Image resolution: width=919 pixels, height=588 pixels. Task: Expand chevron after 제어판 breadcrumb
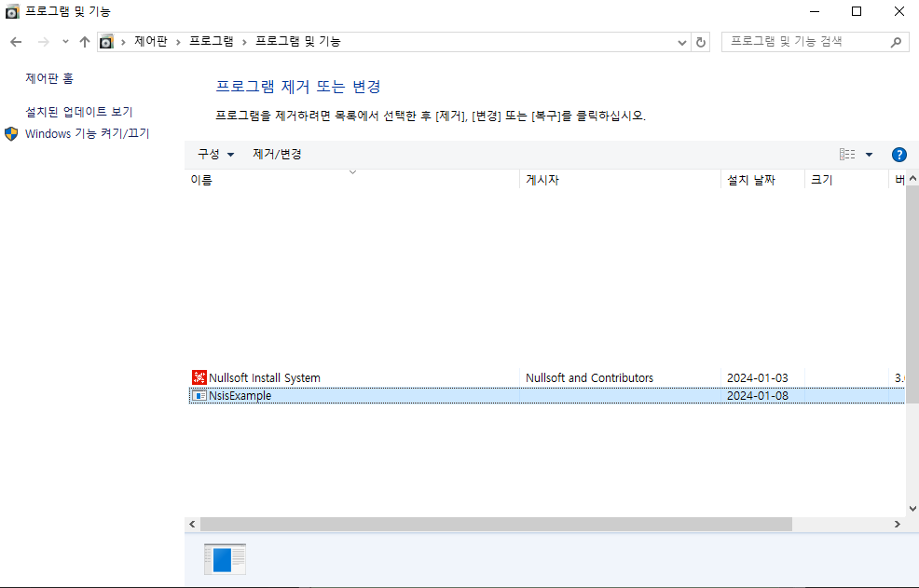(x=178, y=42)
